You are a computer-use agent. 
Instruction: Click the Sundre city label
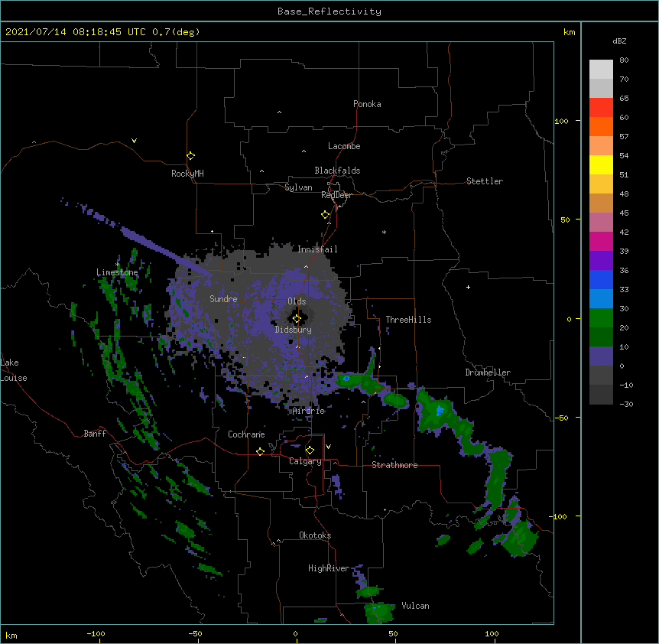pyautogui.click(x=223, y=299)
